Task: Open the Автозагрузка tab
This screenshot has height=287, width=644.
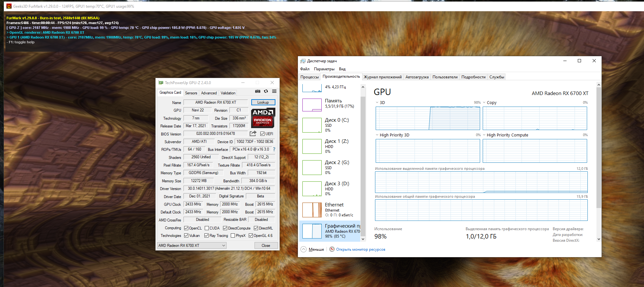Action: pyautogui.click(x=417, y=77)
